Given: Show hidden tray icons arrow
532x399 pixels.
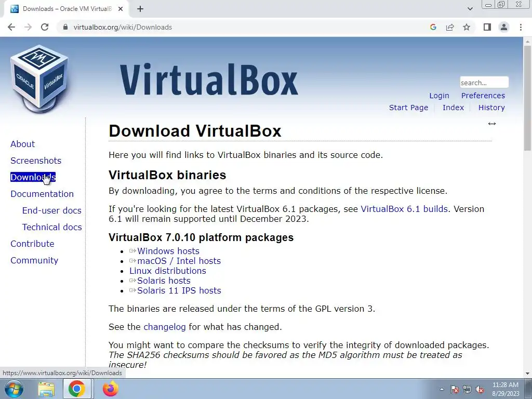Looking at the screenshot, I should coord(442,389).
